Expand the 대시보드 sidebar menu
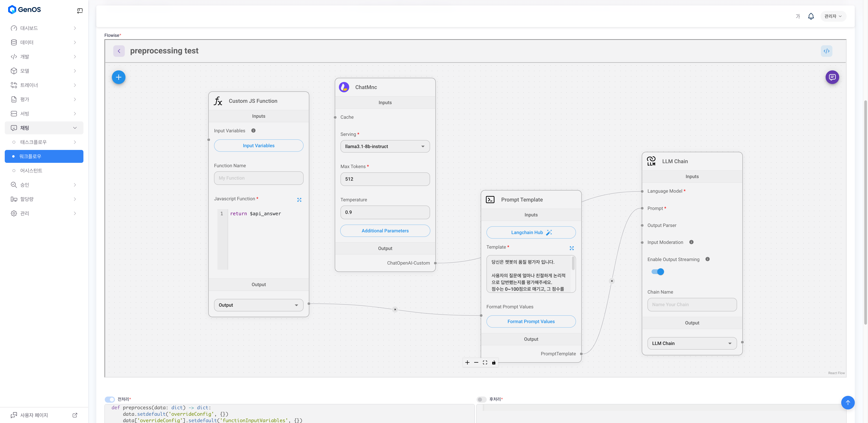Screen dimensions: 868x423 tap(44, 28)
